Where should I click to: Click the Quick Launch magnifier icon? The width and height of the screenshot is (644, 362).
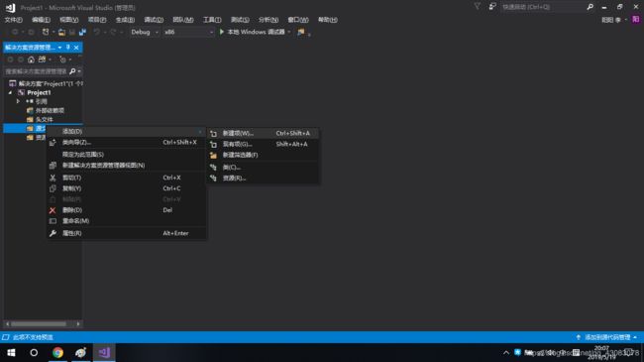click(x=590, y=7)
